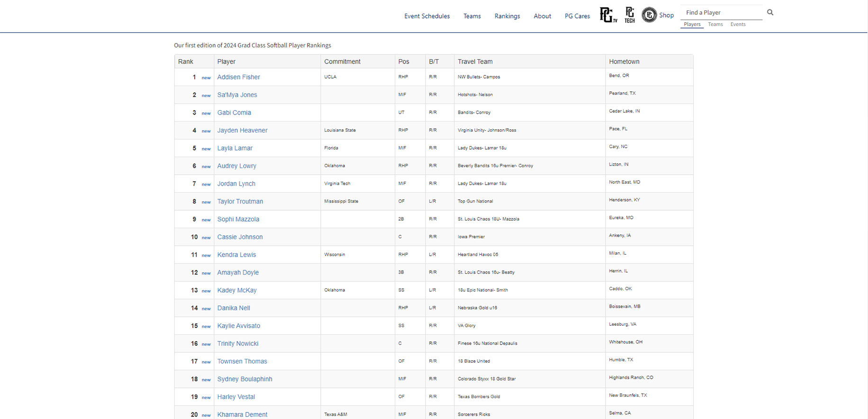The height and width of the screenshot is (419, 868).
Task: Open Addisen Fisher's player profile
Action: coord(238,77)
